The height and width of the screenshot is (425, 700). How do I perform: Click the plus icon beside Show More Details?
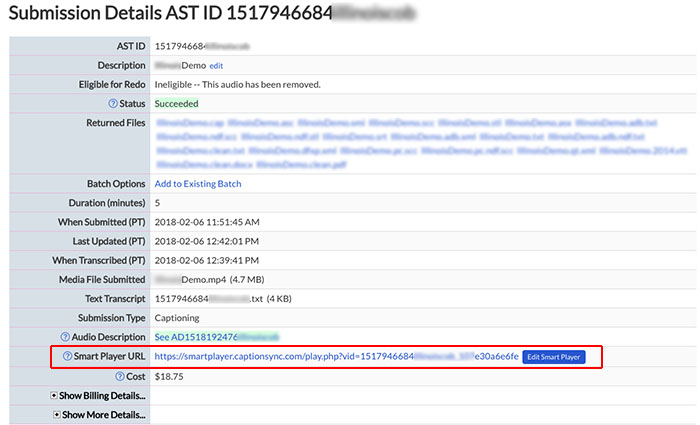[x=57, y=414]
